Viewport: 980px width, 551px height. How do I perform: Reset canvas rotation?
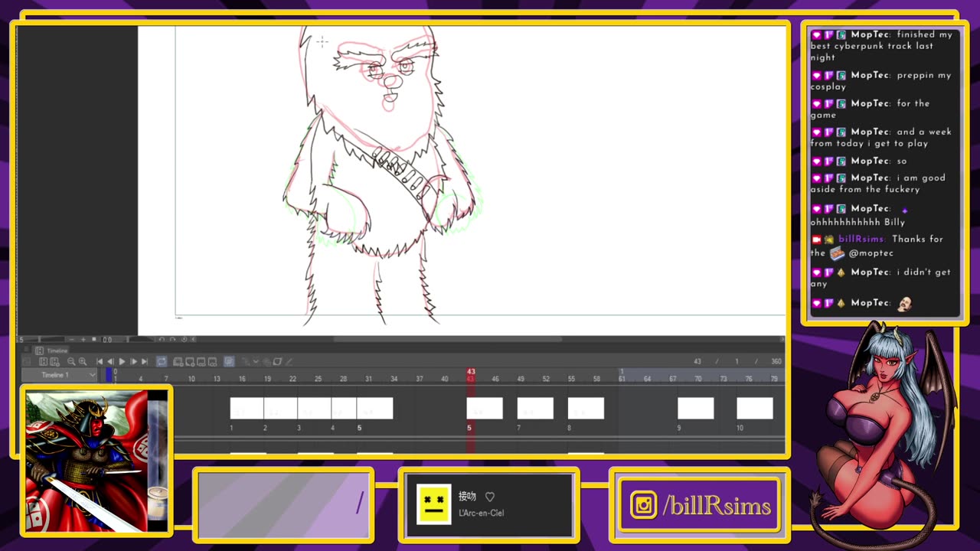click(184, 339)
